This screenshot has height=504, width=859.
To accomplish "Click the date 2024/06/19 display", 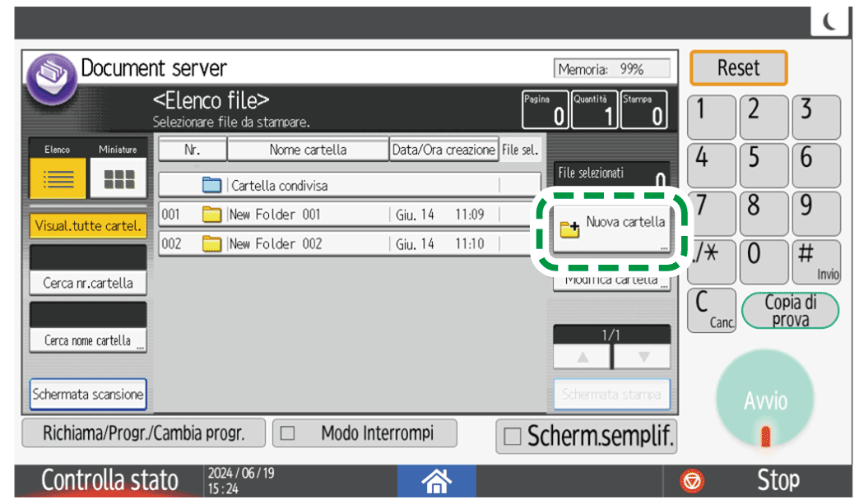I will (241, 474).
